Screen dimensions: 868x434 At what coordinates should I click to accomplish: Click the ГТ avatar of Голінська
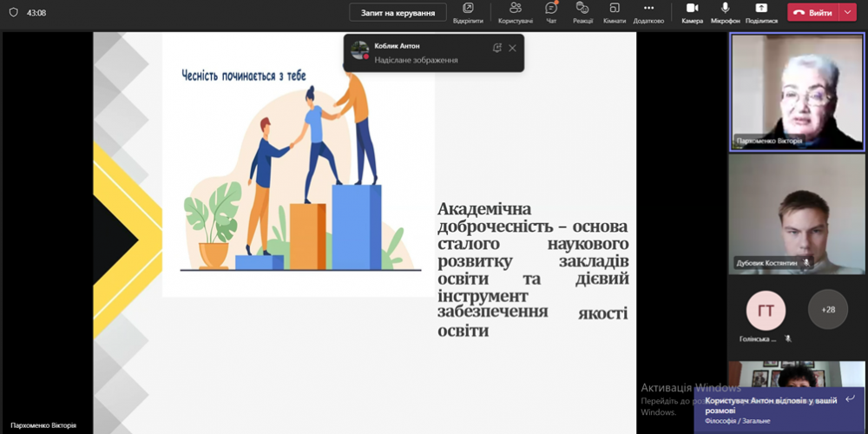coord(766,310)
